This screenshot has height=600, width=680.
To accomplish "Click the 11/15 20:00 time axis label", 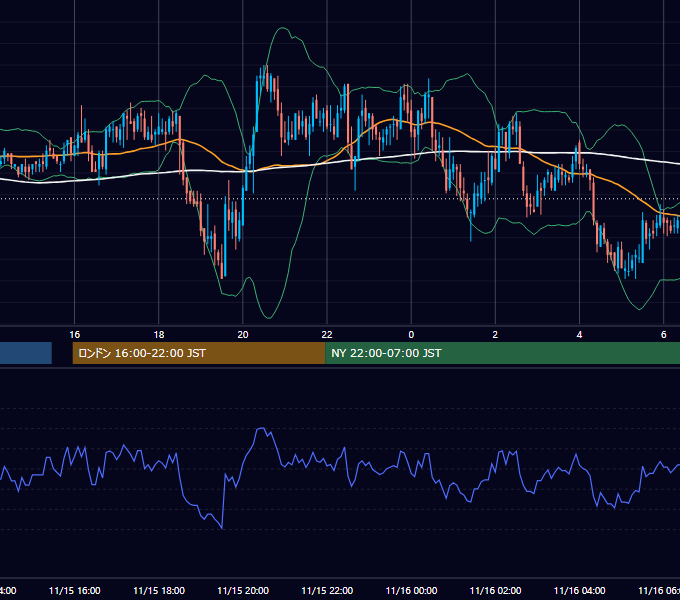I will pos(243,590).
